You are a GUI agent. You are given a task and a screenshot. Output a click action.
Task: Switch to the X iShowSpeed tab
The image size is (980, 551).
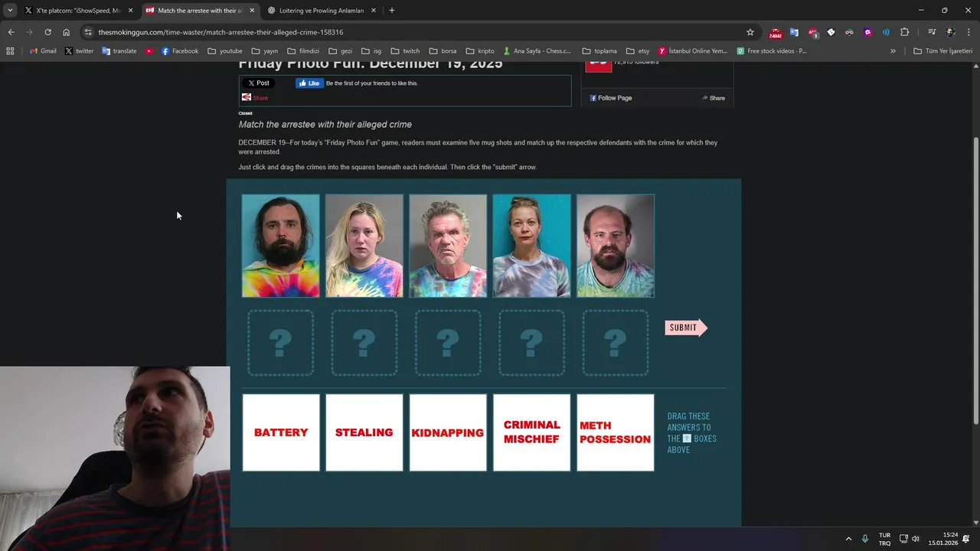(78, 10)
